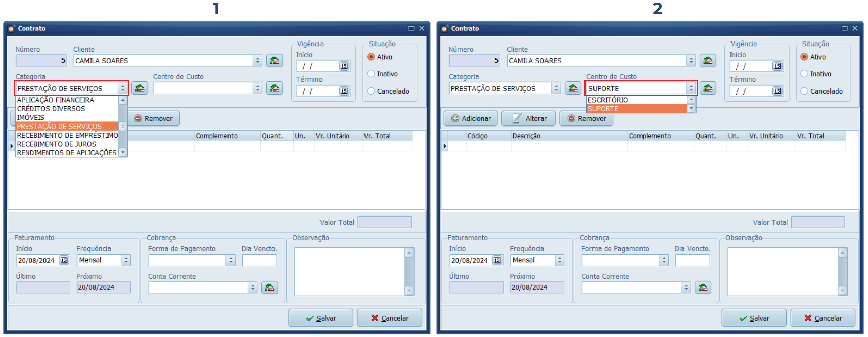868x337 pixels.
Task: Click the Observação scrollbar down arrow in window 1
Action: pyautogui.click(x=409, y=291)
